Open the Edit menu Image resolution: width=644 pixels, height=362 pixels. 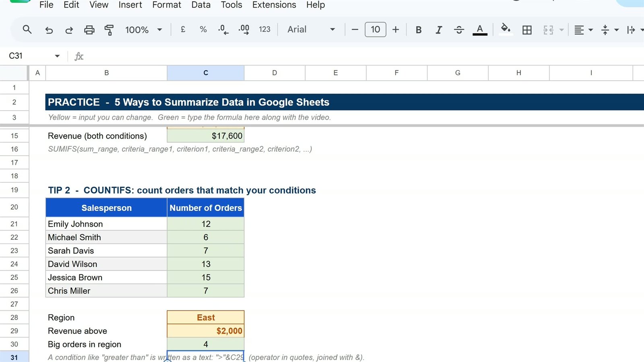[x=71, y=5]
